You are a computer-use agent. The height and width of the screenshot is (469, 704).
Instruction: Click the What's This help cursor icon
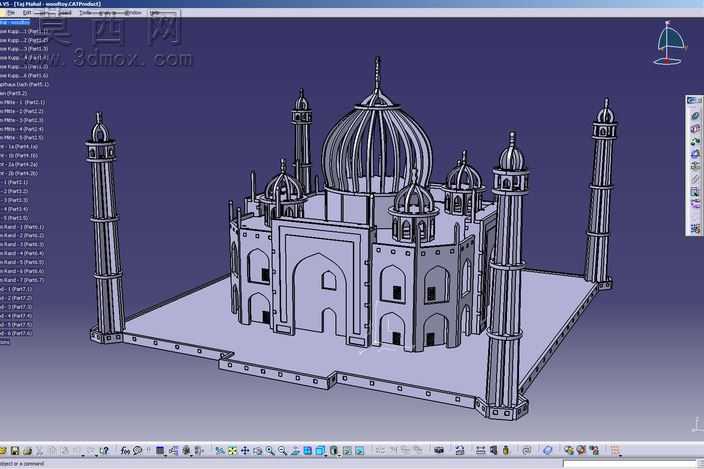pos(105,451)
